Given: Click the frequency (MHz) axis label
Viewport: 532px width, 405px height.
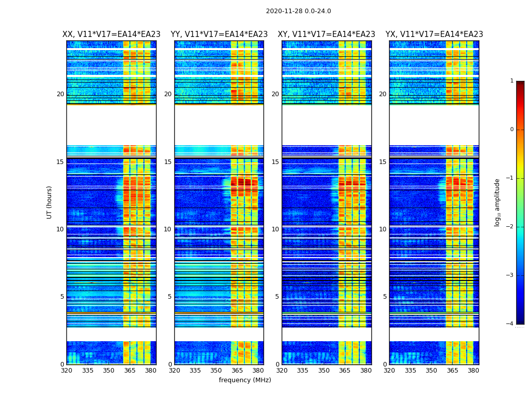Looking at the screenshot, I should click(245, 380).
